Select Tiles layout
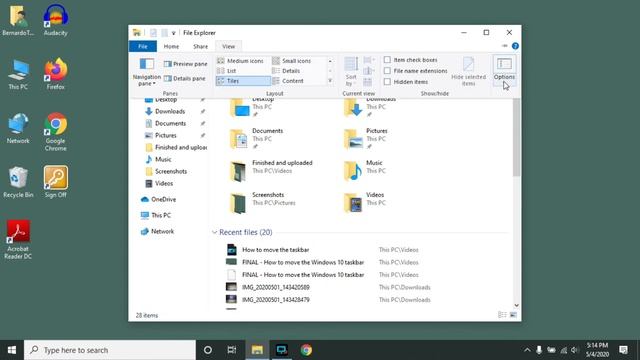 point(243,81)
